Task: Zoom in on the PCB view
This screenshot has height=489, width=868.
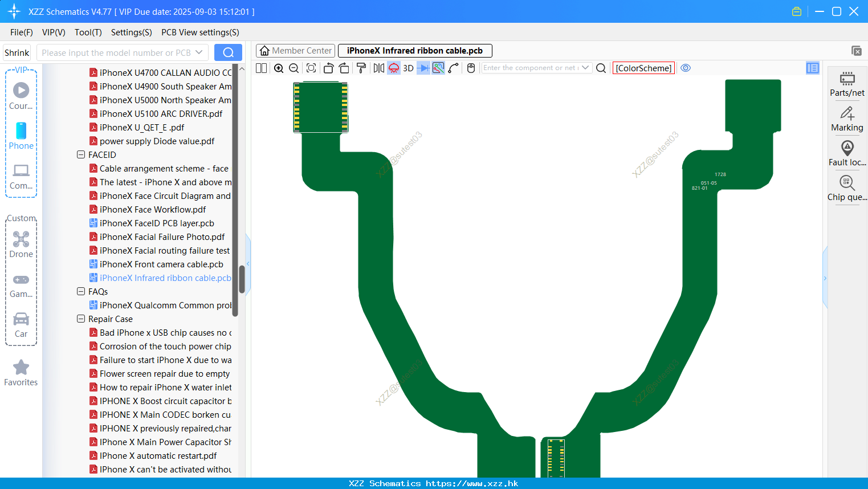Action: (279, 68)
